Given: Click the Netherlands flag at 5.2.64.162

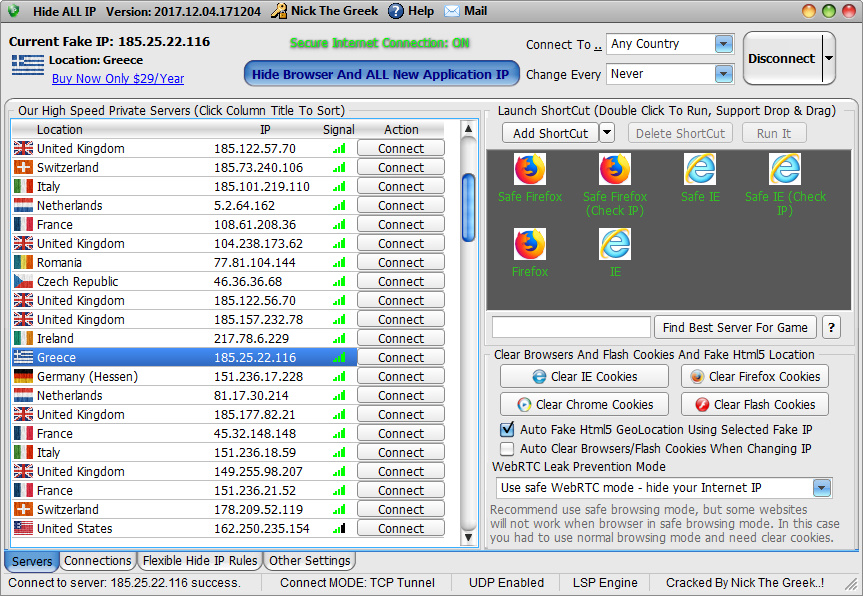Looking at the screenshot, I should pyautogui.click(x=23, y=205).
